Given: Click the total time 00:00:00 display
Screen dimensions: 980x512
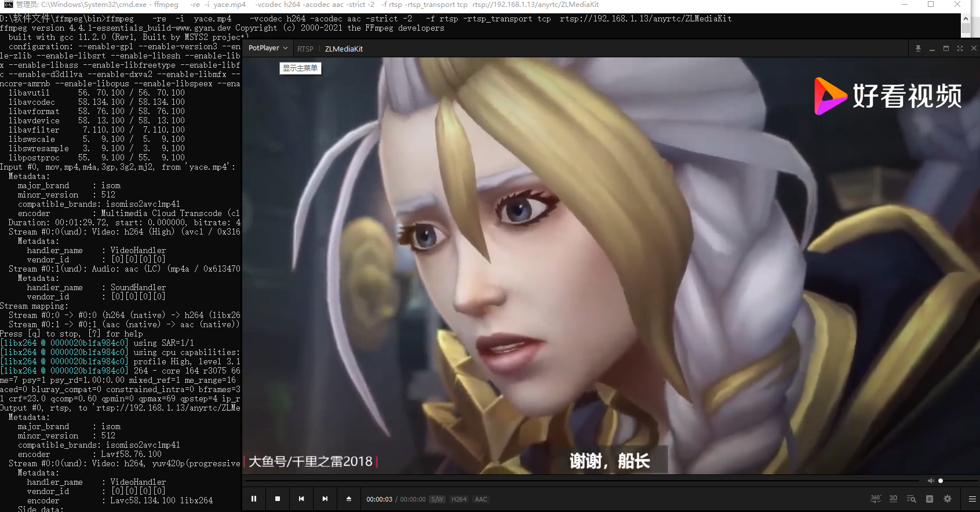Looking at the screenshot, I should [x=413, y=499].
